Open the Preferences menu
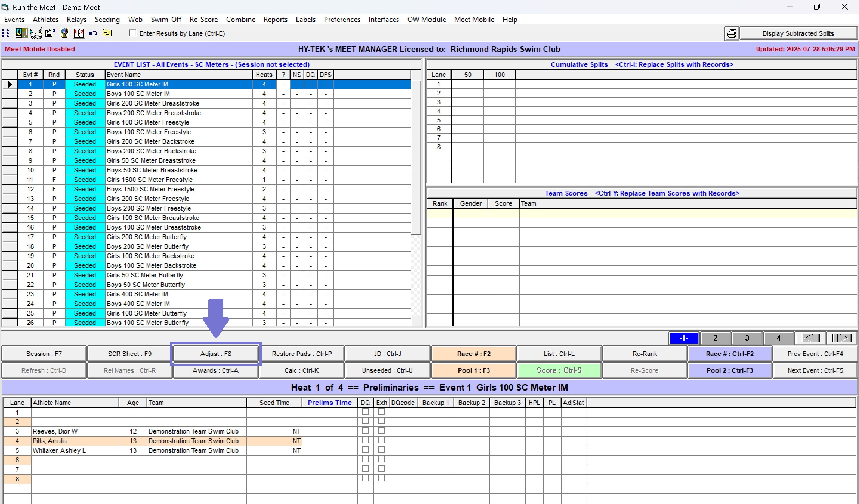Screen dimensions: 859x504 coord(342,20)
